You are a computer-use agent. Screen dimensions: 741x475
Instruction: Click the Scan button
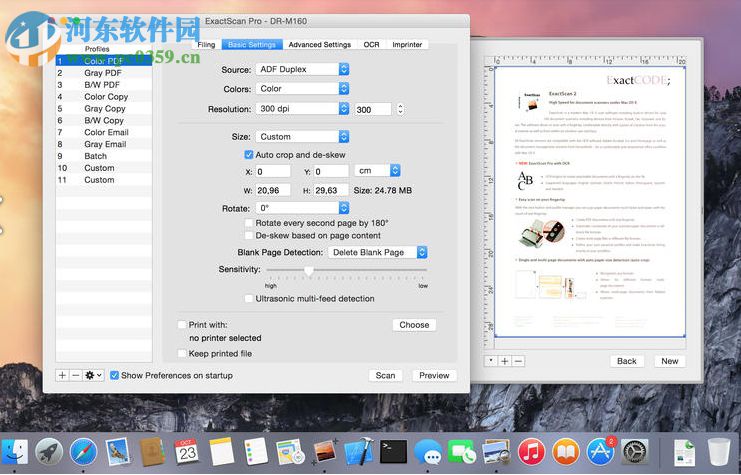[x=385, y=375]
